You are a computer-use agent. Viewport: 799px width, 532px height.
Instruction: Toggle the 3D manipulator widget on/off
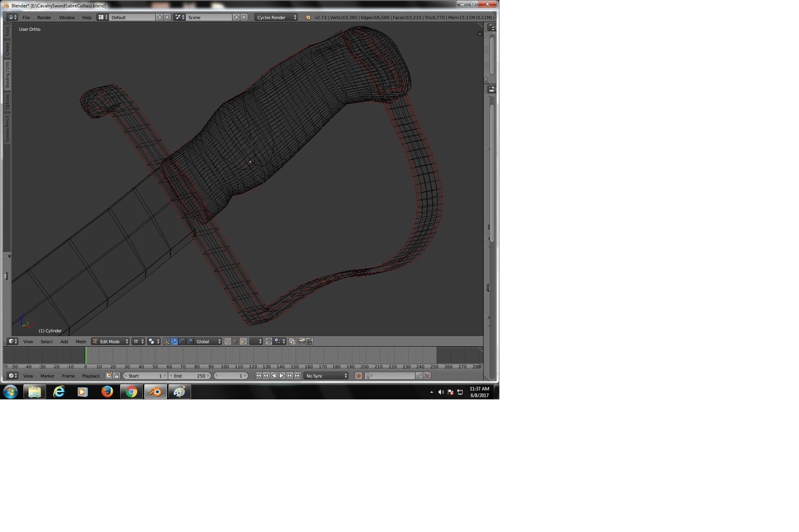pos(167,341)
